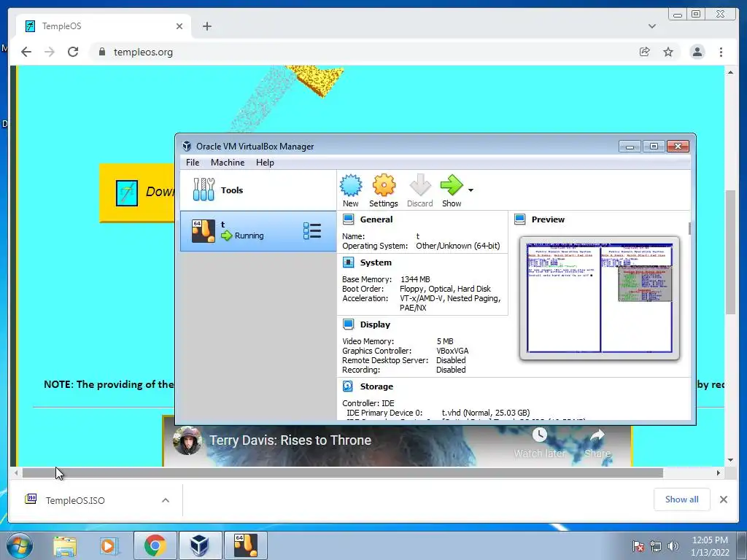
Task: Select the running VM named t
Action: 258,231
